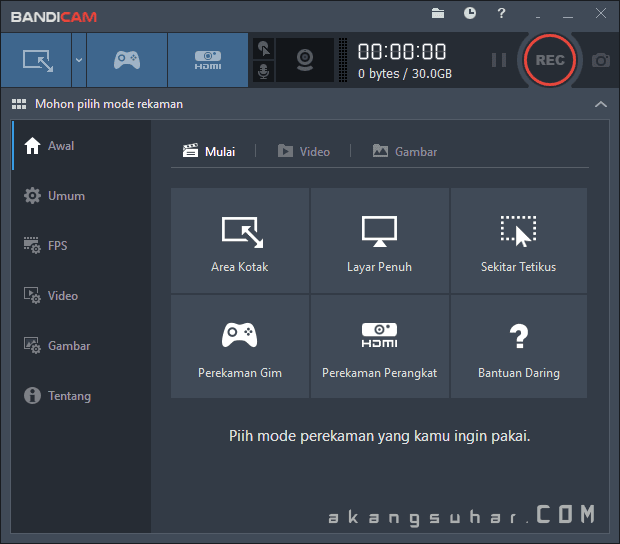The height and width of the screenshot is (544, 620).
Task: Switch to the Gambar tab
Action: (405, 151)
